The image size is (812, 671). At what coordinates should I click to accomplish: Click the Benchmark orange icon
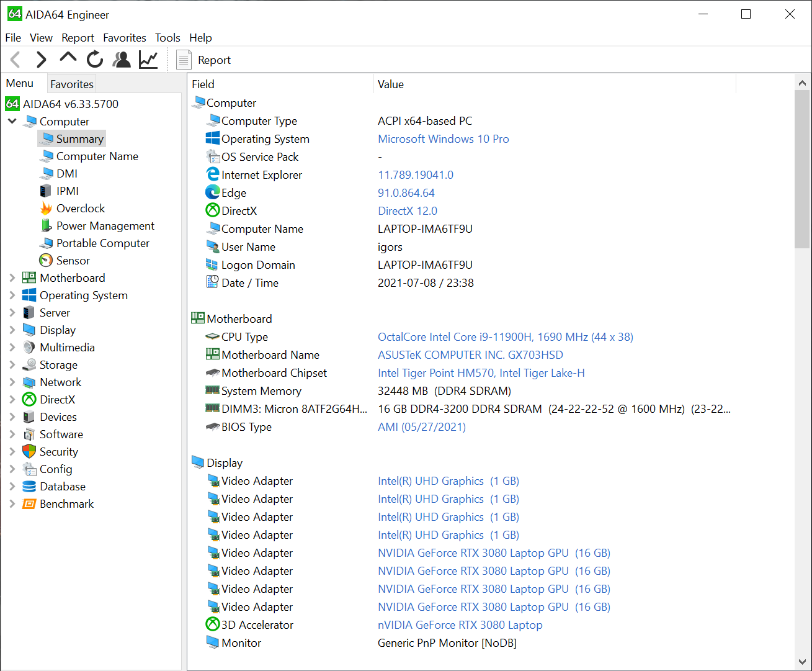point(29,504)
